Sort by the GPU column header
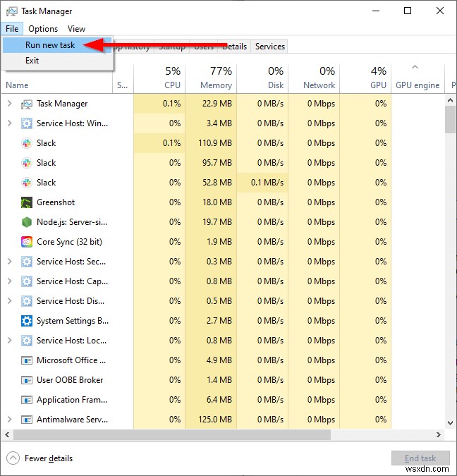The image size is (457, 476). click(365, 78)
